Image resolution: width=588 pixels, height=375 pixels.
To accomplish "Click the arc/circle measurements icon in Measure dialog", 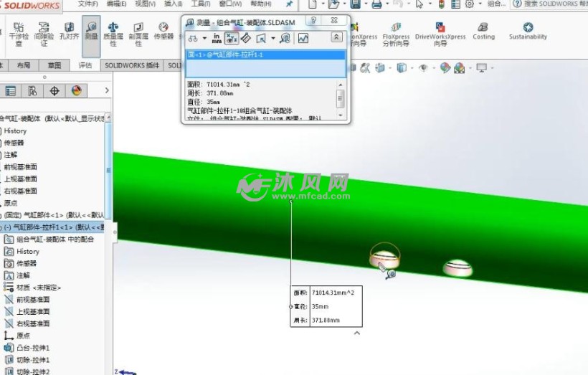I will point(193,38).
